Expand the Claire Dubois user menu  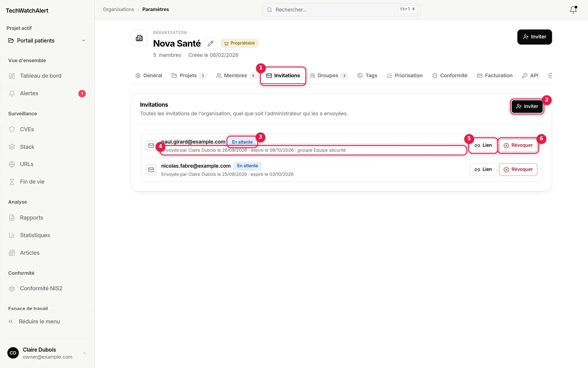click(47, 353)
